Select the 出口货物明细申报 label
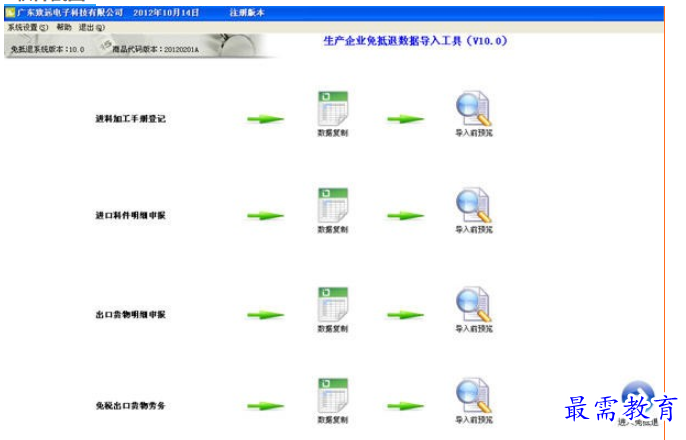The height and width of the screenshot is (440, 686). click(x=130, y=315)
